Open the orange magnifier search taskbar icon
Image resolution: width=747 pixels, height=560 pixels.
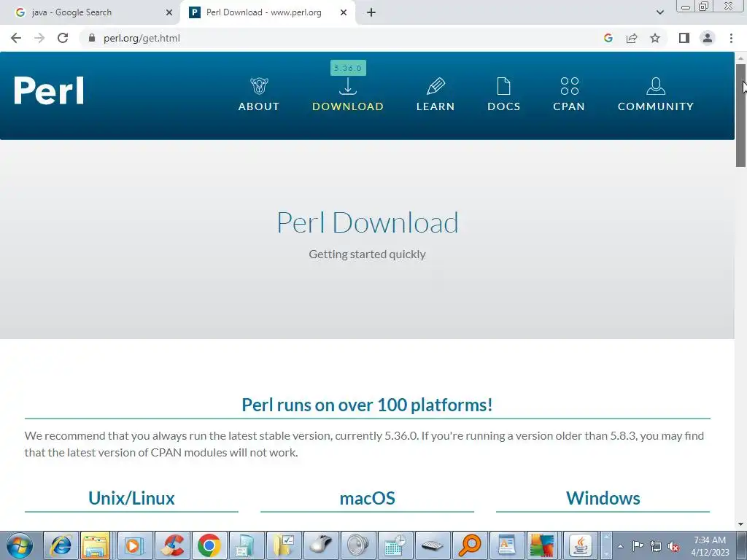pyautogui.click(x=469, y=545)
